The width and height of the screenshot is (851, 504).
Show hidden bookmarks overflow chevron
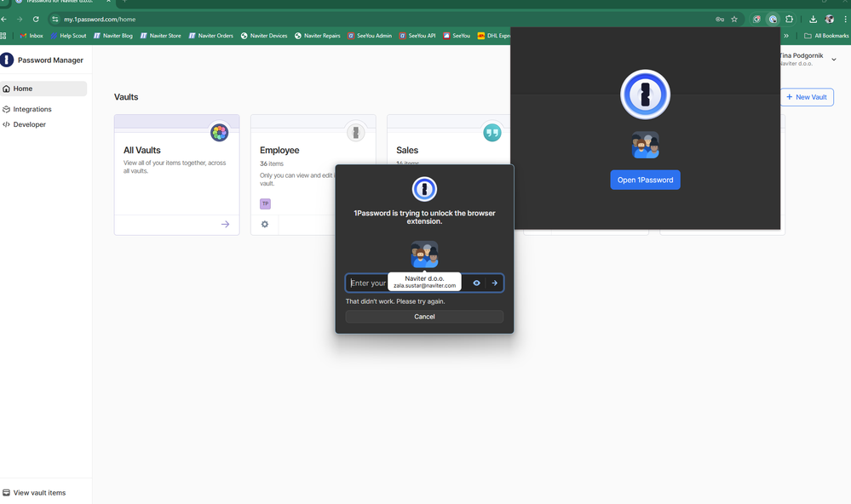click(x=786, y=36)
